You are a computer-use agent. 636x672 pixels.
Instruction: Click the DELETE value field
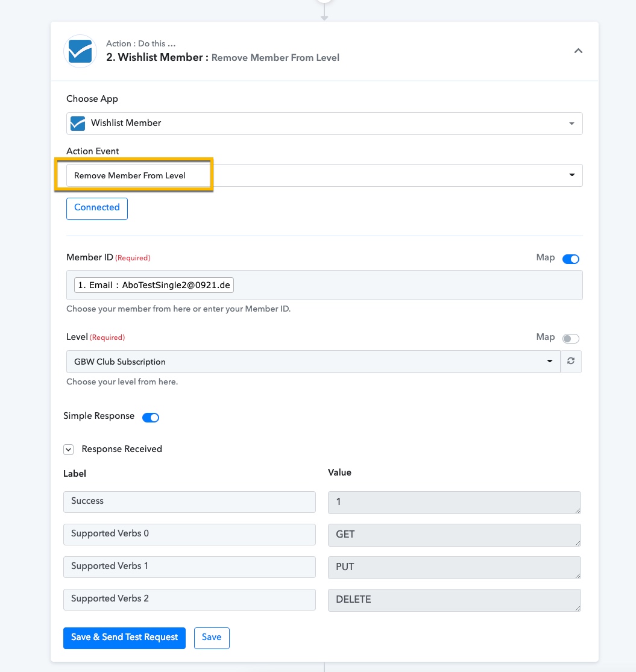[x=455, y=600]
